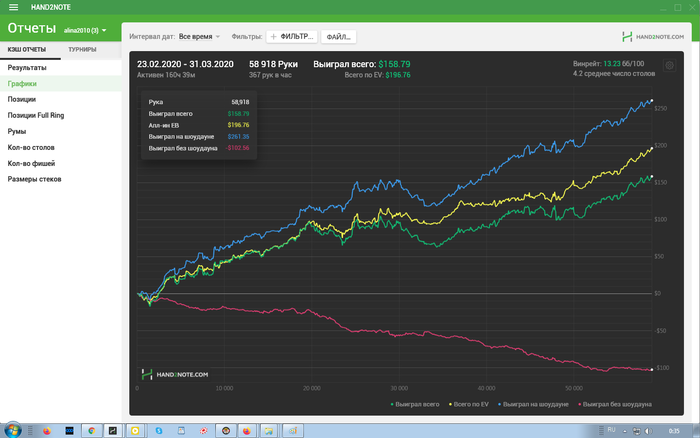Click the winrate value 13.23 бб/100
Image resolution: width=700 pixels, height=438 pixels.
(624, 64)
